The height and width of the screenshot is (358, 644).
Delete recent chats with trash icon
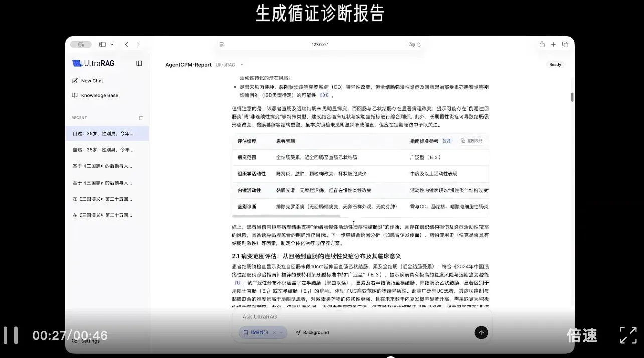[x=141, y=118]
